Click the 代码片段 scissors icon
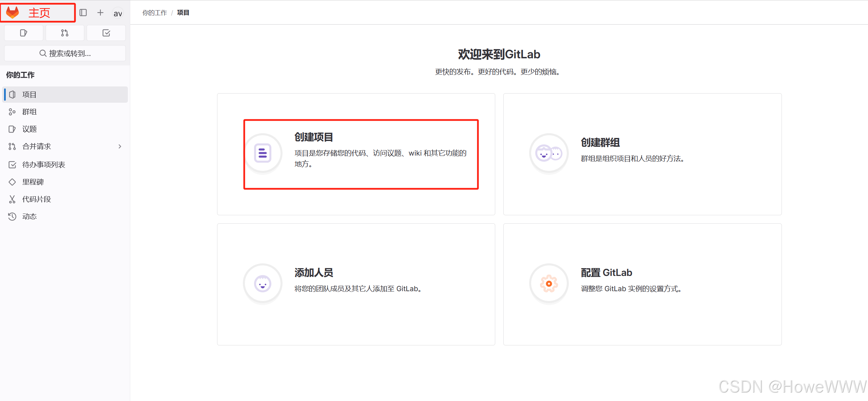The width and height of the screenshot is (868, 401). pyautogui.click(x=12, y=199)
